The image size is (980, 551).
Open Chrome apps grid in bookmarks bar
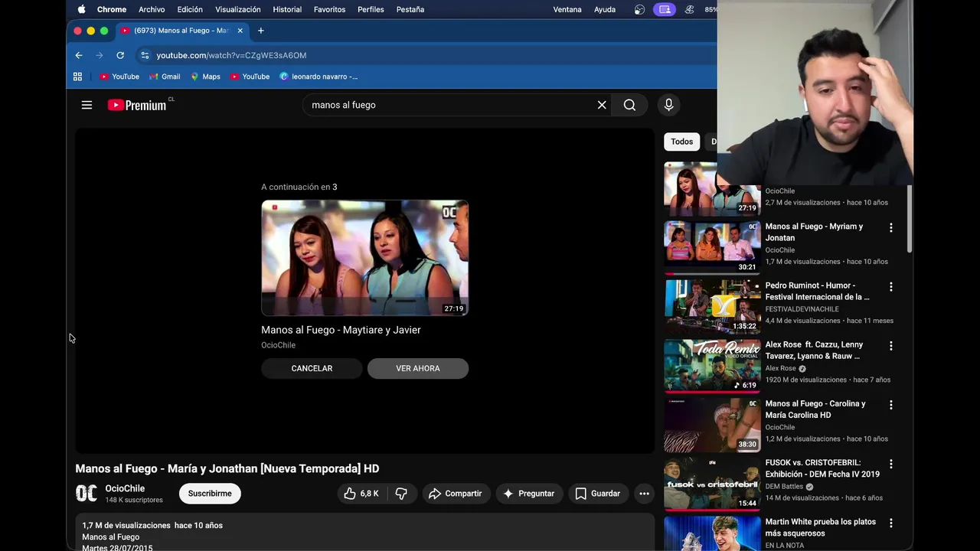pyautogui.click(x=77, y=77)
